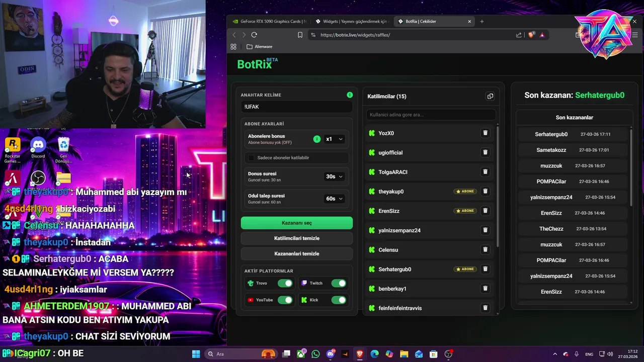Open the Brave Shields icon

click(x=531, y=35)
